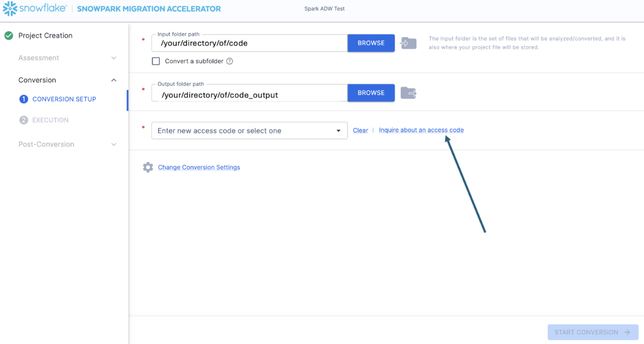Browse for the output folder path
Screen dimensions: 644x344
click(x=371, y=93)
